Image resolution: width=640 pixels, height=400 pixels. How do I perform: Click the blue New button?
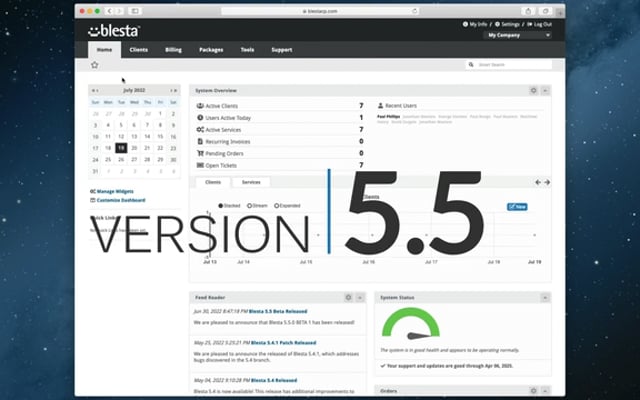pos(517,207)
